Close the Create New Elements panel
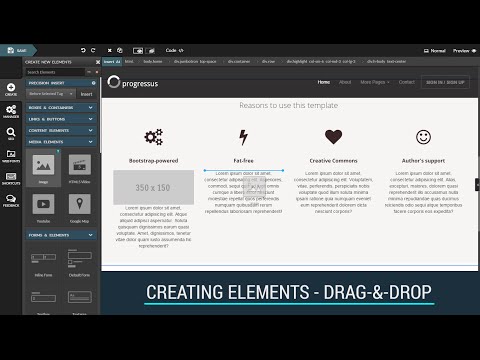Viewport: 480px width, 360px height. 98,62
